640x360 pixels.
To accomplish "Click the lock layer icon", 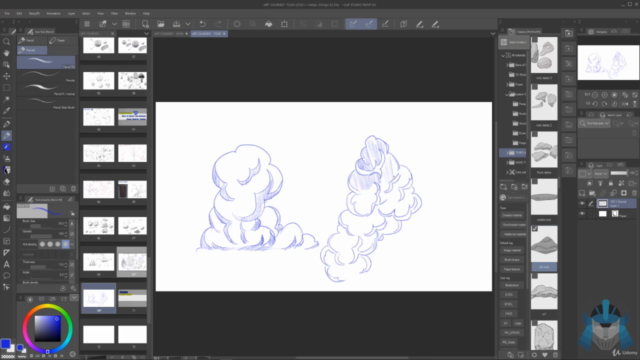I will (611, 183).
